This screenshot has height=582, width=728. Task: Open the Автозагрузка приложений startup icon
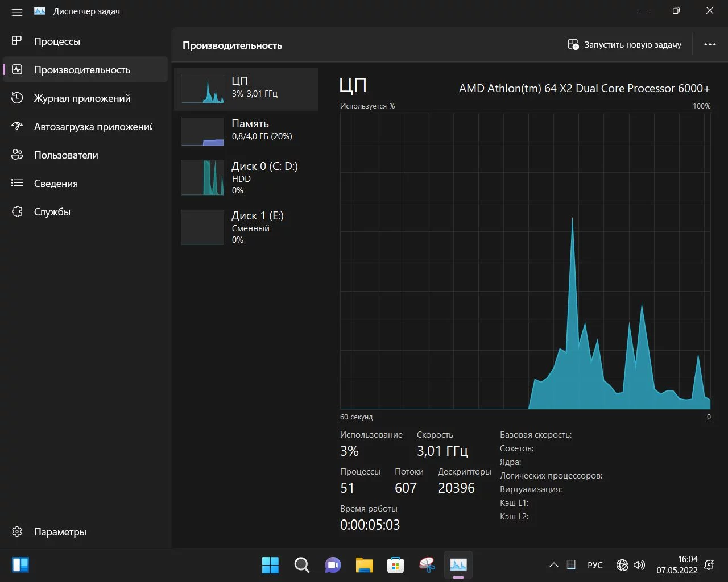(17, 126)
